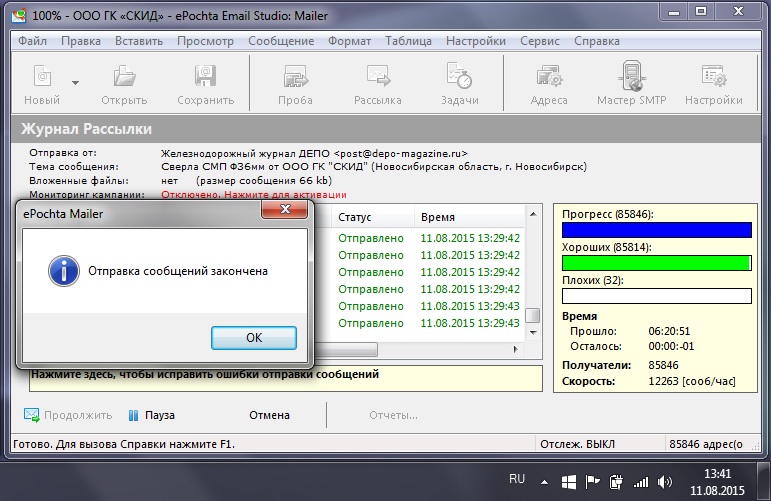Click the log list vertical scrollbar thumb

click(533, 315)
